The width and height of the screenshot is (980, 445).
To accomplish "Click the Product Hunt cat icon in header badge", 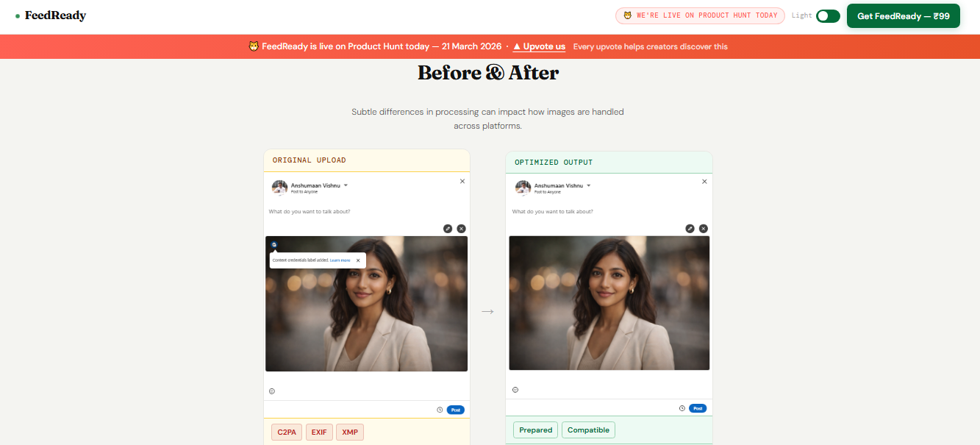I will point(627,15).
